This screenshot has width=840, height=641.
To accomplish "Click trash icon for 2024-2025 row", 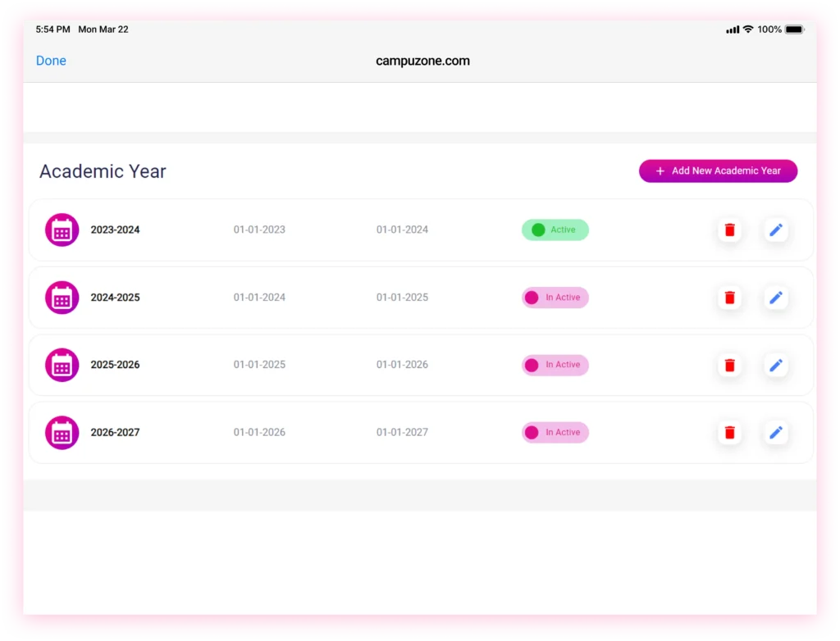I will click(729, 298).
